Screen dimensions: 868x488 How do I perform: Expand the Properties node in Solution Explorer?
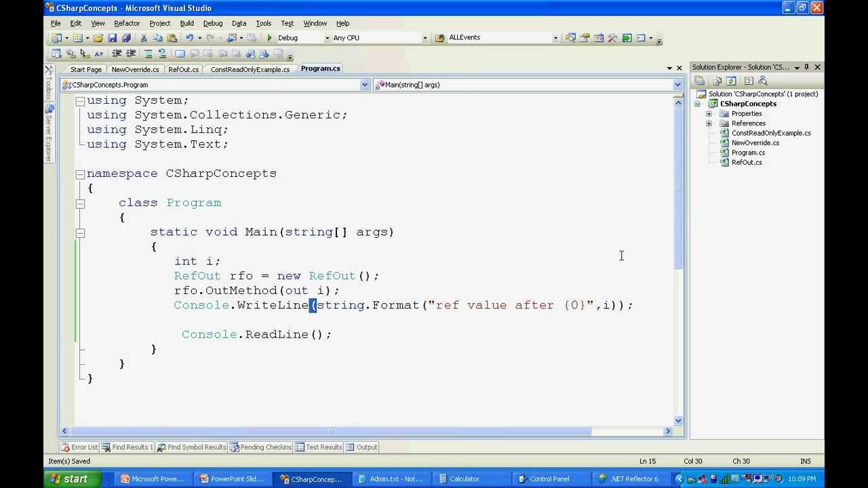[709, 114]
